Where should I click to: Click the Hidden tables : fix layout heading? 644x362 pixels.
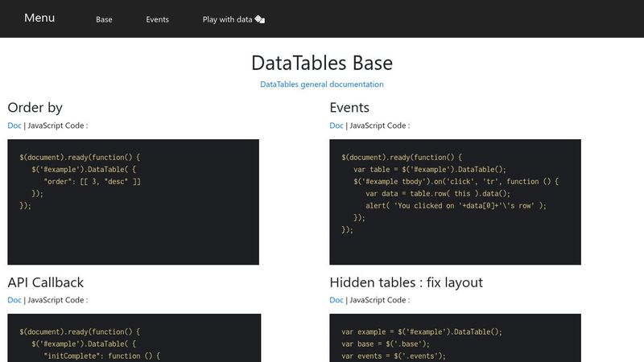[407, 282]
